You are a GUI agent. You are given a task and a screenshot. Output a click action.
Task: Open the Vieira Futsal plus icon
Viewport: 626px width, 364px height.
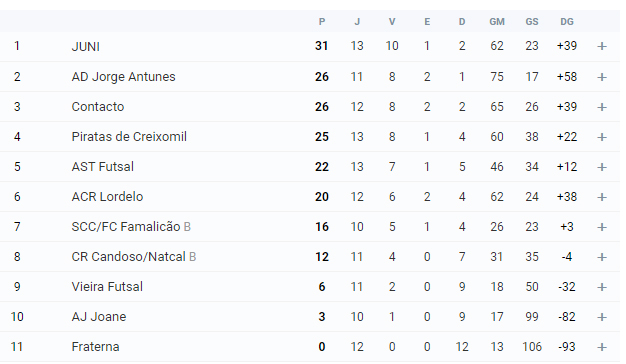(x=602, y=287)
